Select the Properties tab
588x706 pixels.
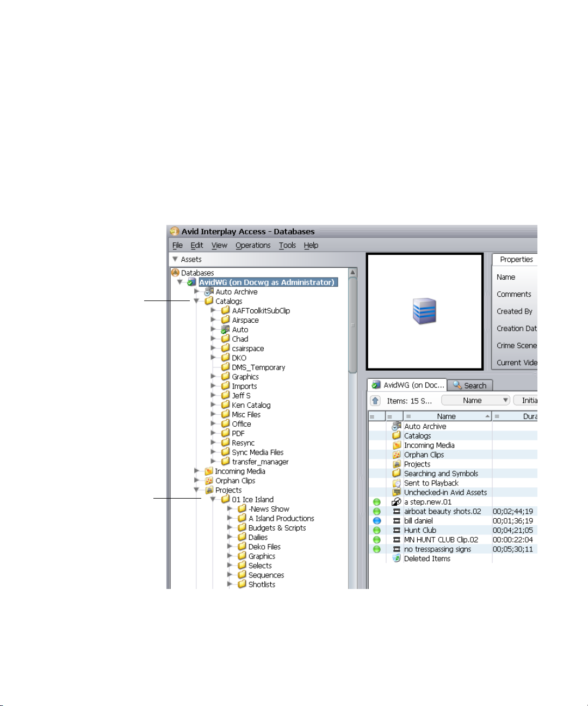[x=516, y=260]
